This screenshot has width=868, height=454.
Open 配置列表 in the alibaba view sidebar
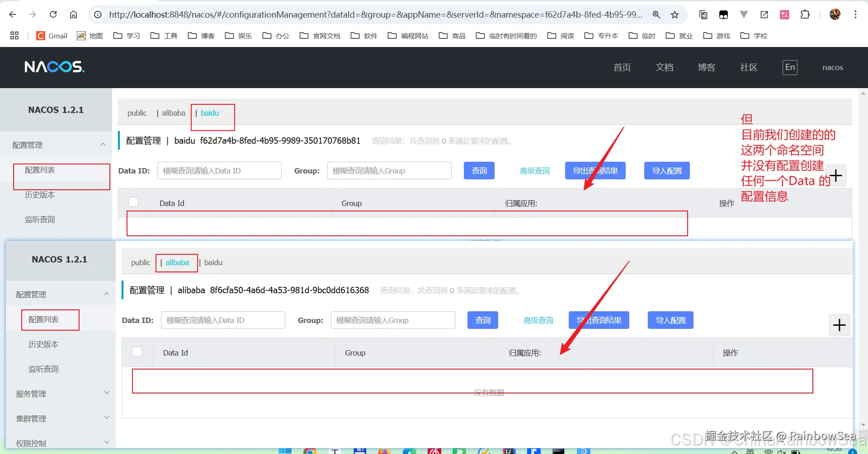tap(43, 319)
